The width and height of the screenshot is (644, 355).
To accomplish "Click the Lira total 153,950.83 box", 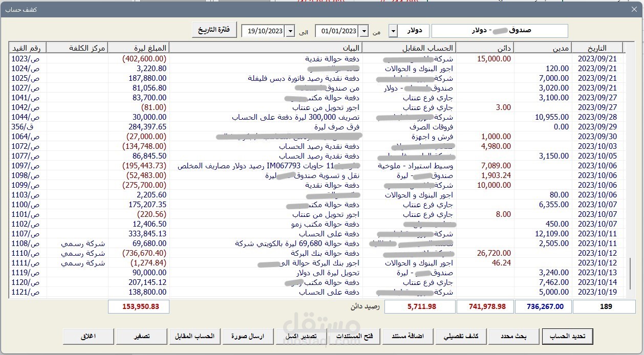I will click(x=138, y=306).
